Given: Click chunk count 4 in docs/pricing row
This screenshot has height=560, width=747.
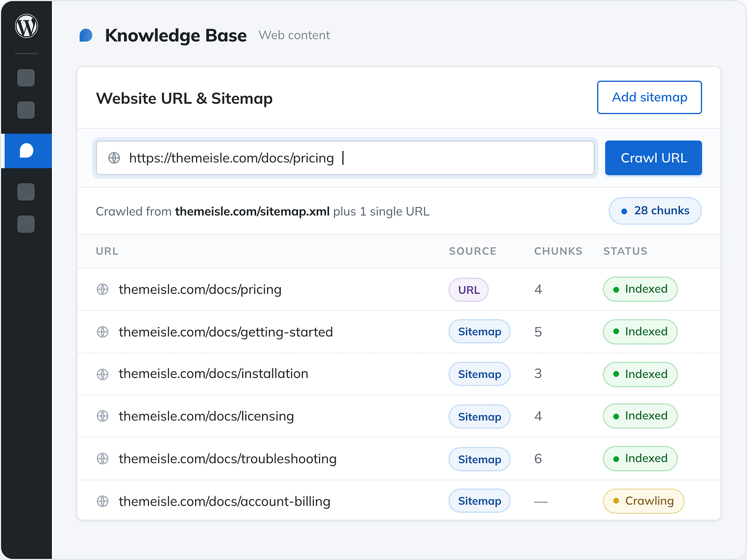Looking at the screenshot, I should point(538,289).
